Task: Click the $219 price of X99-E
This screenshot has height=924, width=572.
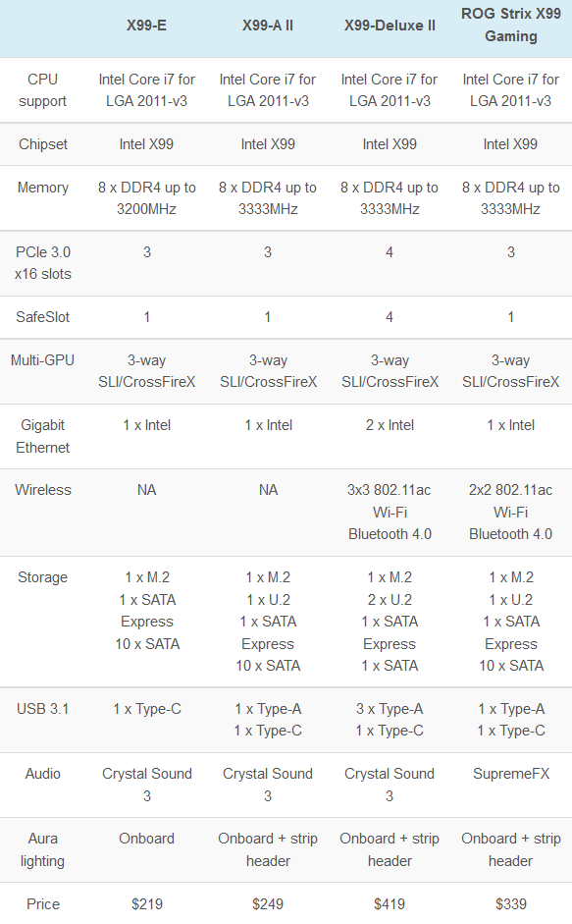Action: coord(147,903)
